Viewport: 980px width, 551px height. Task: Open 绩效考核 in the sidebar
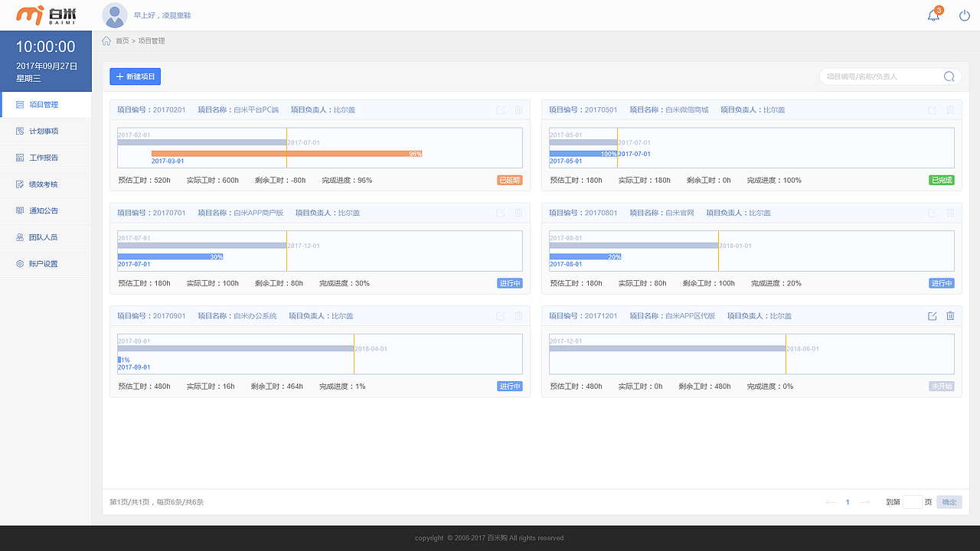coord(46,184)
